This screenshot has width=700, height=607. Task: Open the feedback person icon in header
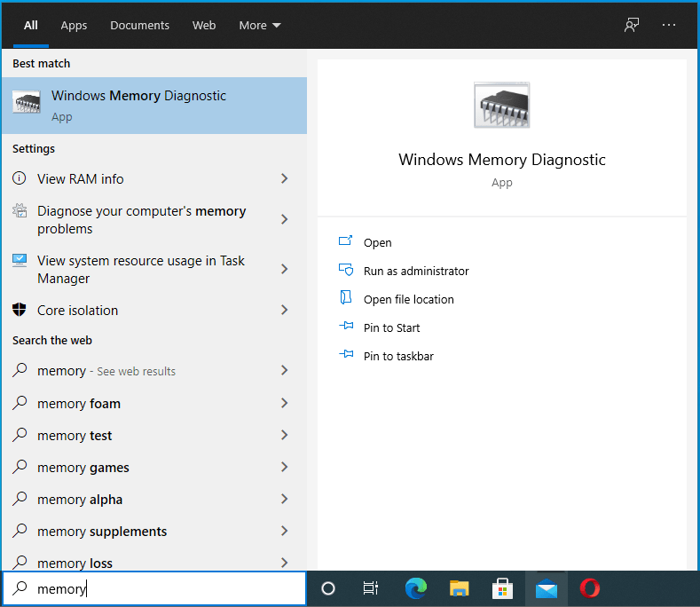click(x=632, y=25)
